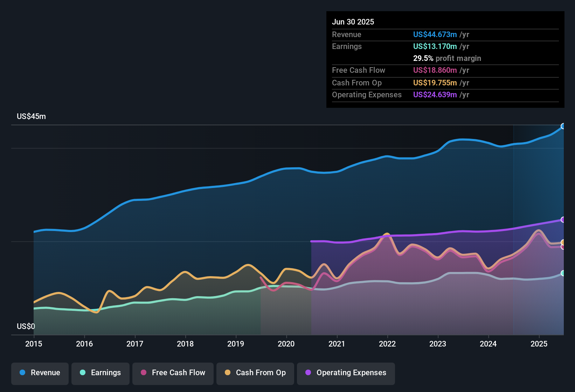Screen dimensions: 575x392
Task: Toggle the Free Cash Flow series
Action: click(173, 373)
